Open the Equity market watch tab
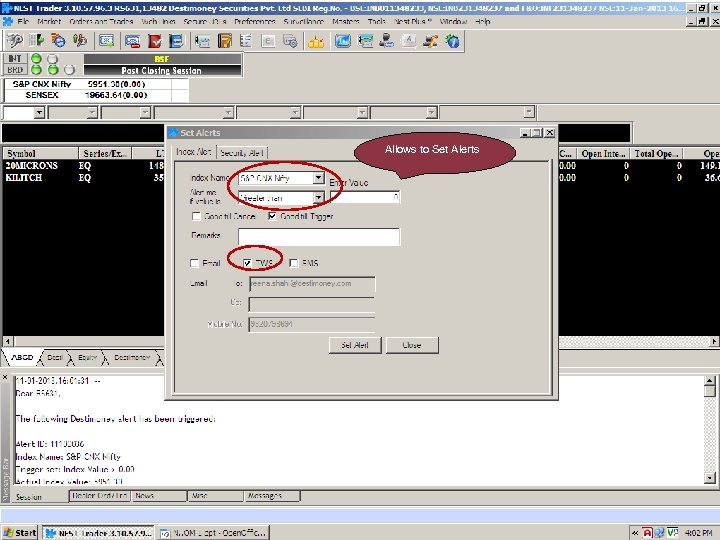 87,357
